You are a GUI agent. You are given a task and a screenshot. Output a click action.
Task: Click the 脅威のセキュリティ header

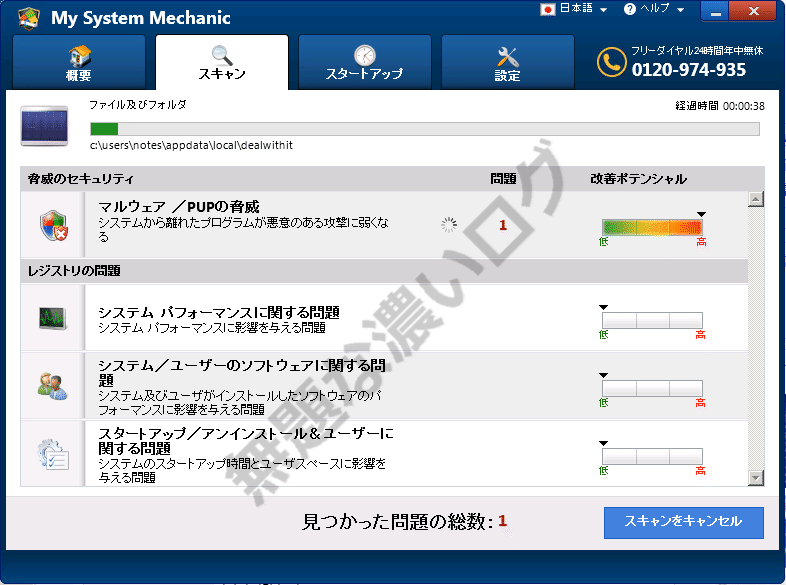(x=81, y=178)
